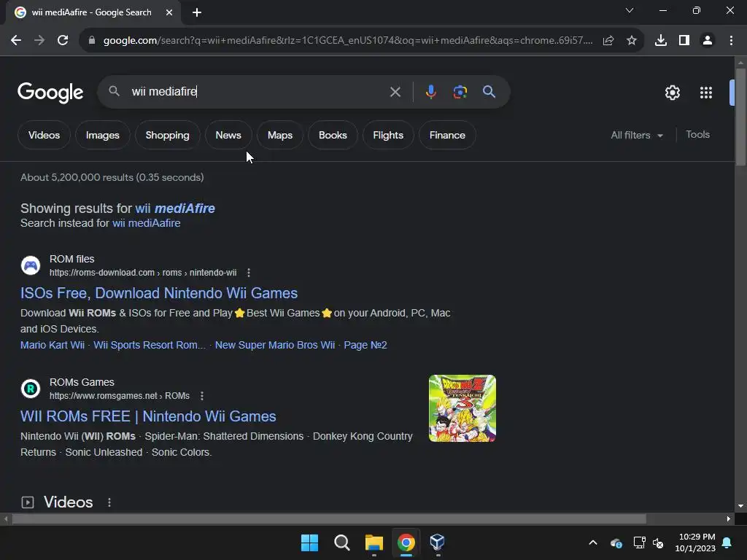Open Wii Sports Resort Rom sitelink
Screen dimensions: 747x560
[x=149, y=345]
